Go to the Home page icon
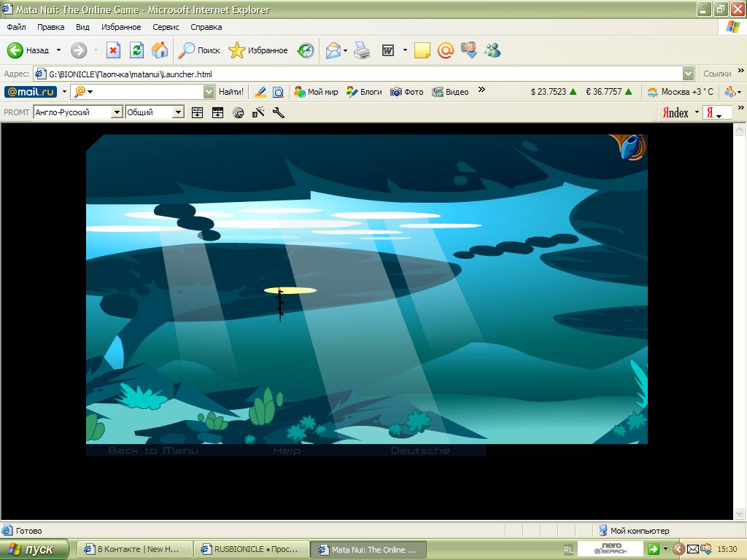Viewport: 747px width, 560px height. point(160,50)
